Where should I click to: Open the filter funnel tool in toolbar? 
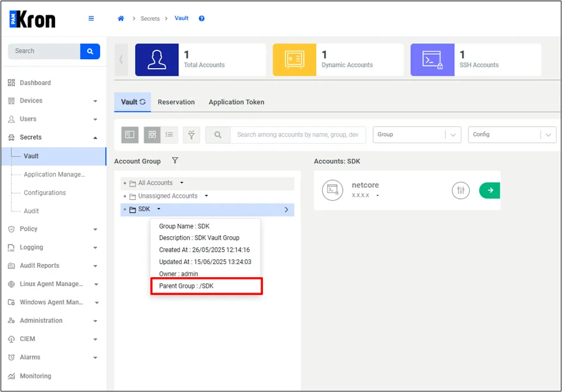tap(191, 135)
